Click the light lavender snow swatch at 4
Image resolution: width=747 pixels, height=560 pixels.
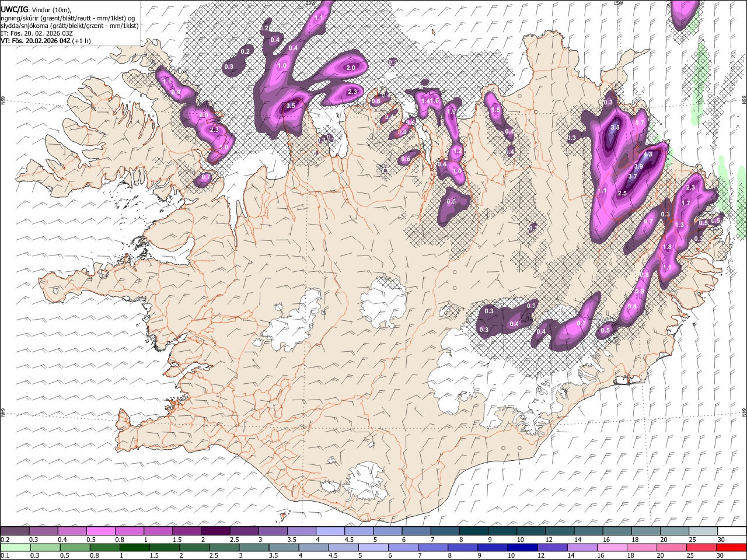329,531
